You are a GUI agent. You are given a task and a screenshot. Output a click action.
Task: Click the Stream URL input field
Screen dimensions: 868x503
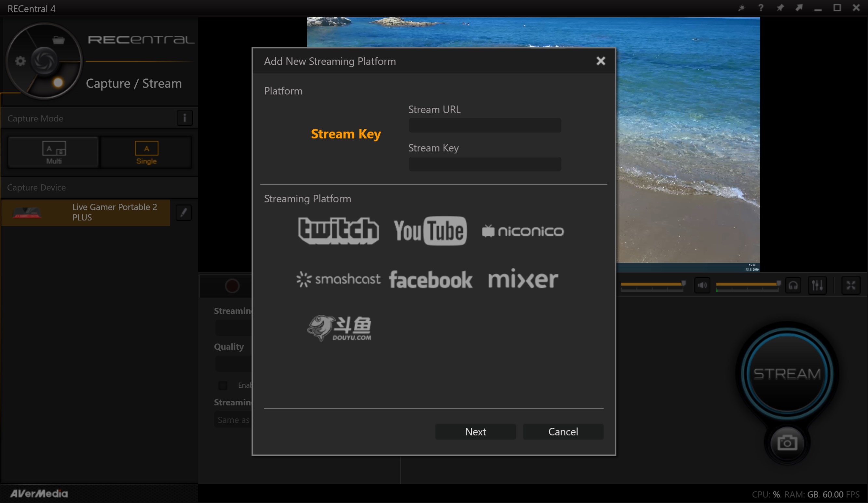coord(485,125)
